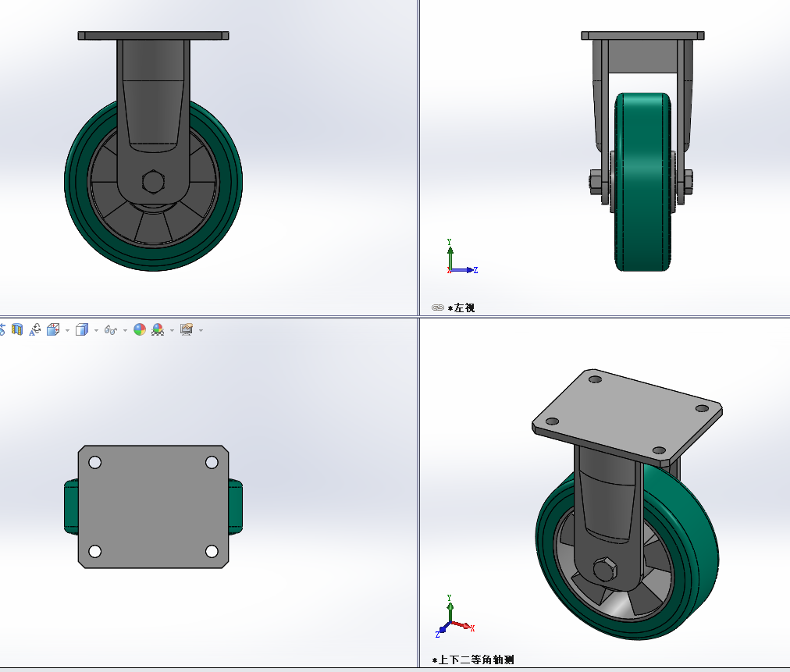The height and width of the screenshot is (672, 790).
Task: Click the View Settings monitor icon
Action: [187, 330]
